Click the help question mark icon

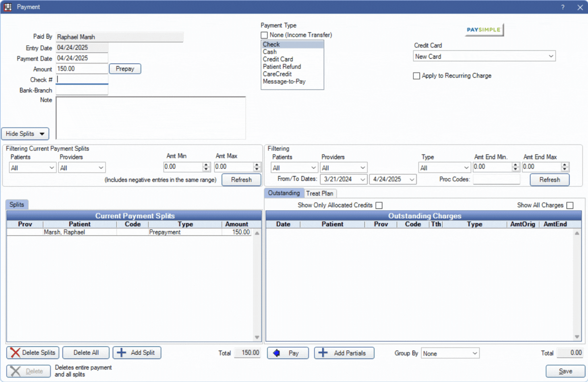(563, 7)
